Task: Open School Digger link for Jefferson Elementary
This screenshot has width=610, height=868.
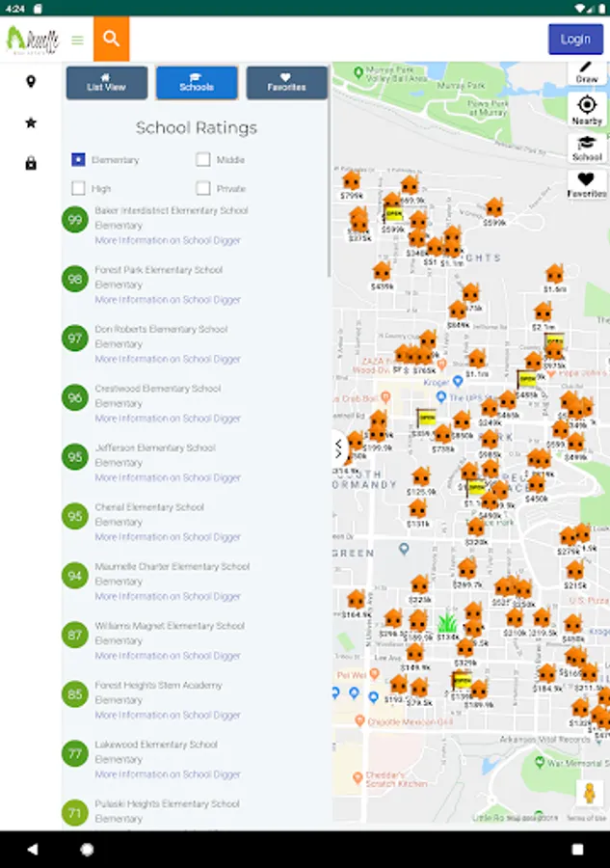Action: coord(168,477)
